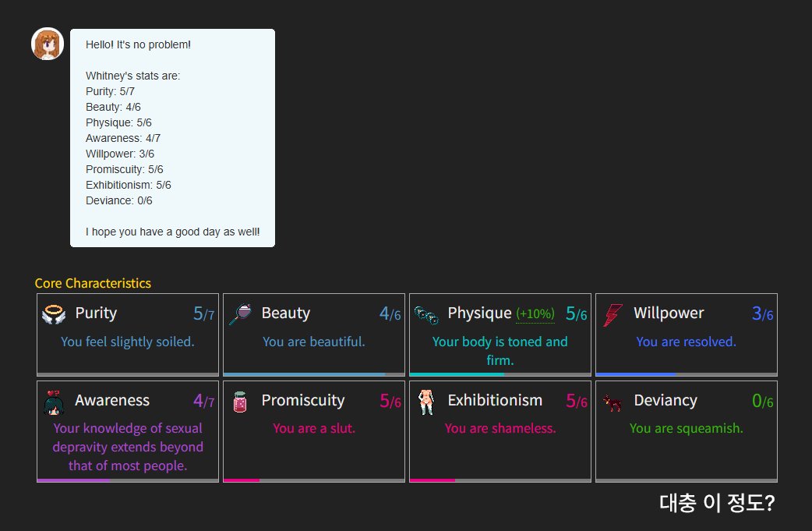
Task: Click the Promiscuity 5/6 value in its card
Action: (x=390, y=401)
